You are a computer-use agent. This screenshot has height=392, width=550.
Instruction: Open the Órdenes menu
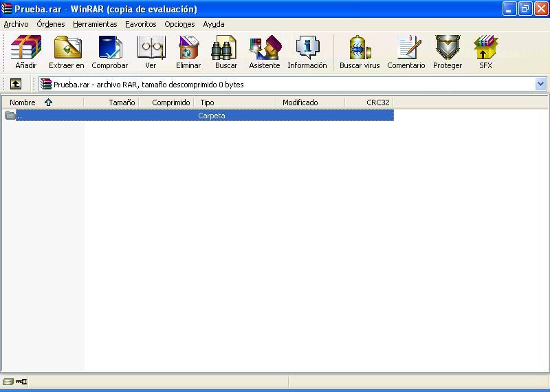(51, 24)
